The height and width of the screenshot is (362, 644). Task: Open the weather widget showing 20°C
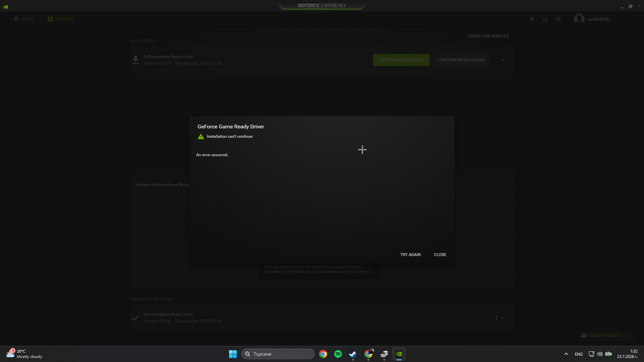click(x=24, y=354)
